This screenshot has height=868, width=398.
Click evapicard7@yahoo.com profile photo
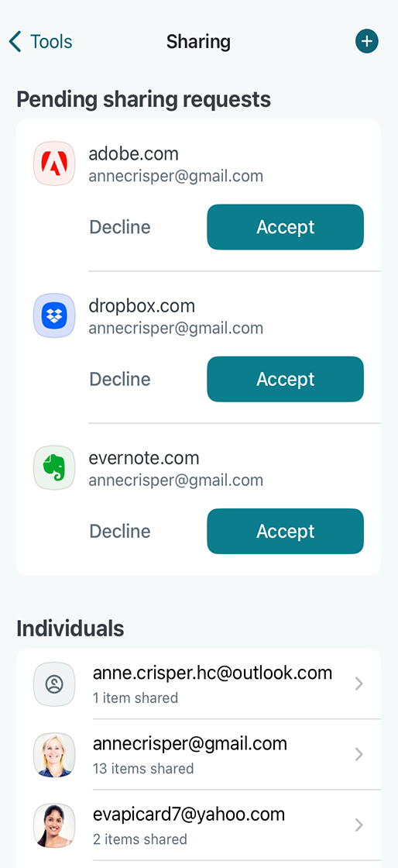pyautogui.click(x=54, y=825)
